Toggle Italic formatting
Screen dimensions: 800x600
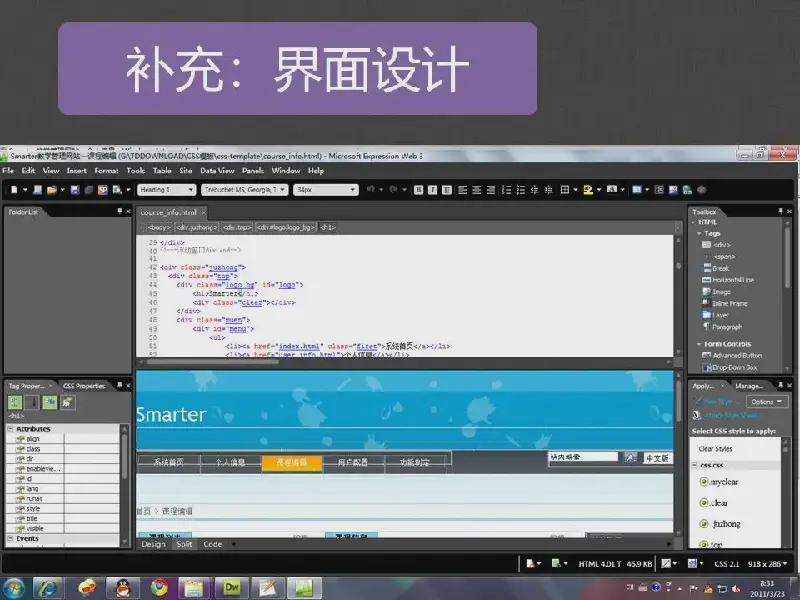click(433, 190)
